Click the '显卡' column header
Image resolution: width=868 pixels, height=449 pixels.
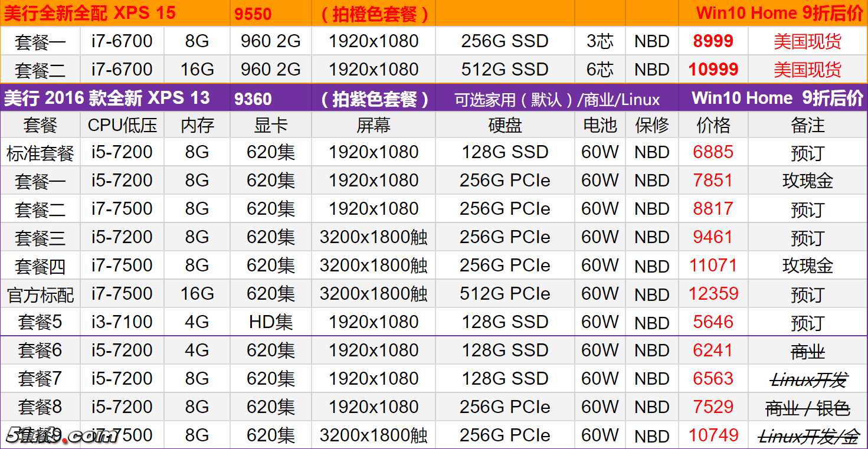(x=271, y=125)
